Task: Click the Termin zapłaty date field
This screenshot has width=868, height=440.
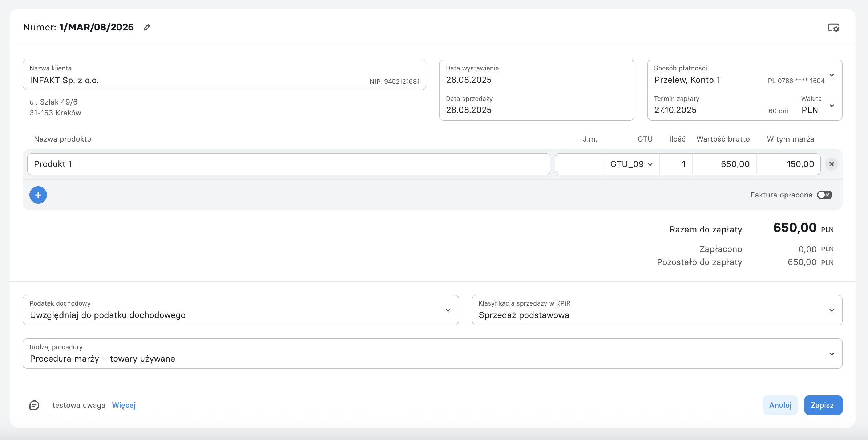Action: click(721, 105)
